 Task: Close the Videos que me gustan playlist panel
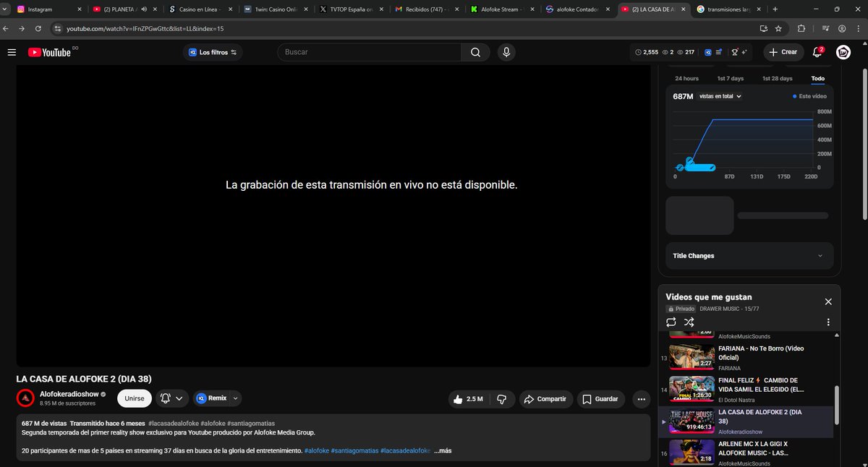pos(828,301)
